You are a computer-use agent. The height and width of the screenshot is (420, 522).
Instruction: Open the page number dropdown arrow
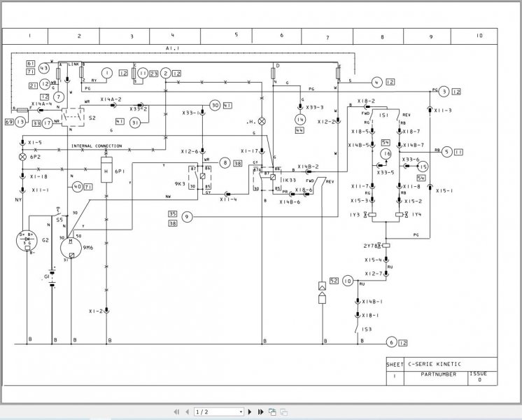pyautogui.click(x=241, y=412)
